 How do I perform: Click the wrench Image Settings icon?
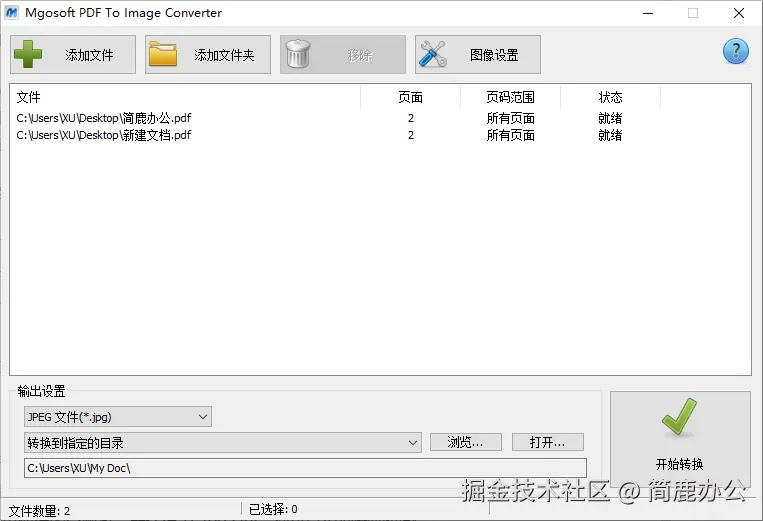click(x=433, y=54)
